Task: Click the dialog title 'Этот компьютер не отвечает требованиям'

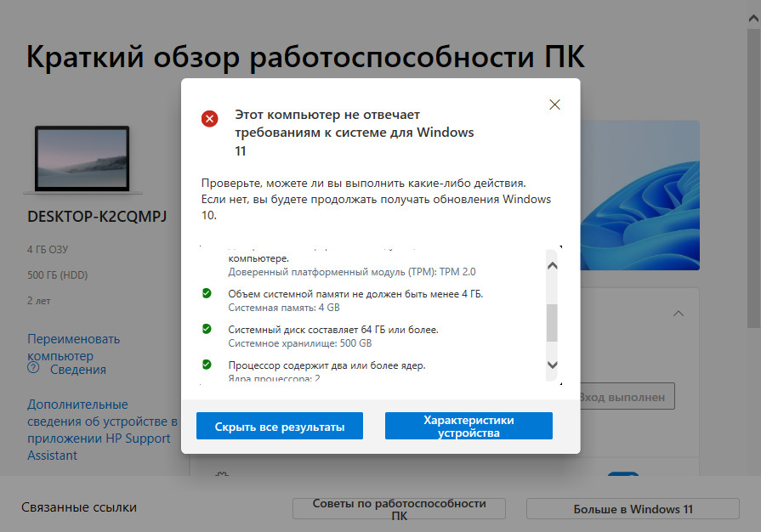Action: click(x=355, y=133)
